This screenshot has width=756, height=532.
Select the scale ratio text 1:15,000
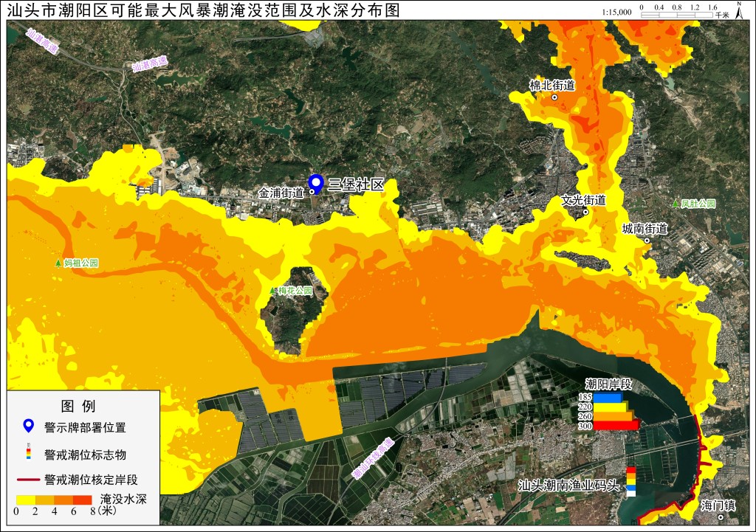coord(616,12)
